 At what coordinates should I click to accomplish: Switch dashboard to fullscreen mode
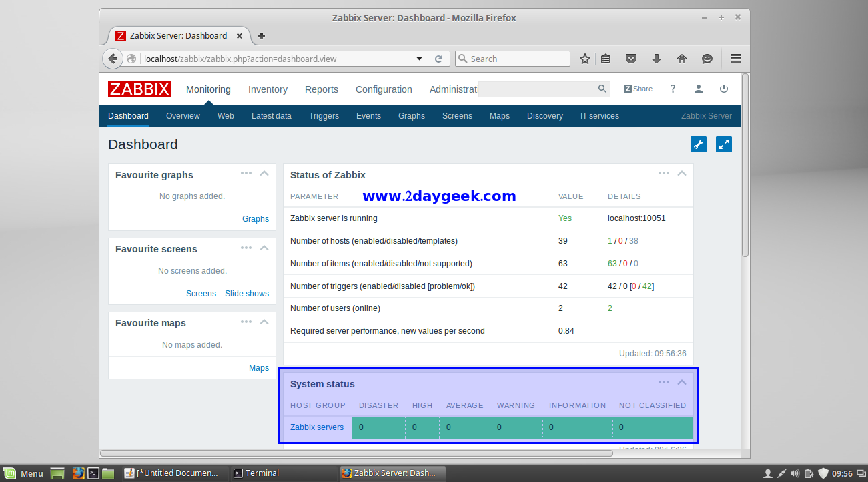724,144
